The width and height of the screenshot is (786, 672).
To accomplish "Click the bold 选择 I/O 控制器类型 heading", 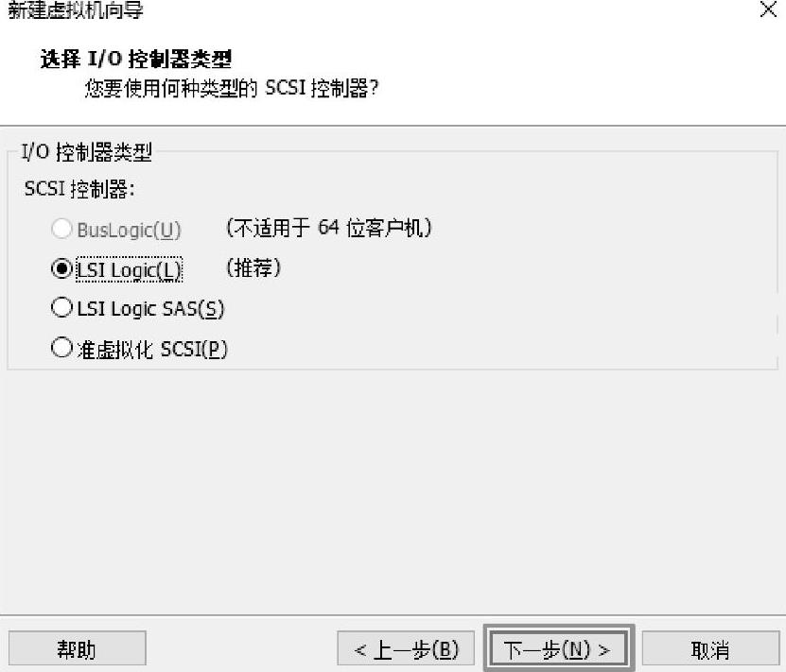I will 136,60.
